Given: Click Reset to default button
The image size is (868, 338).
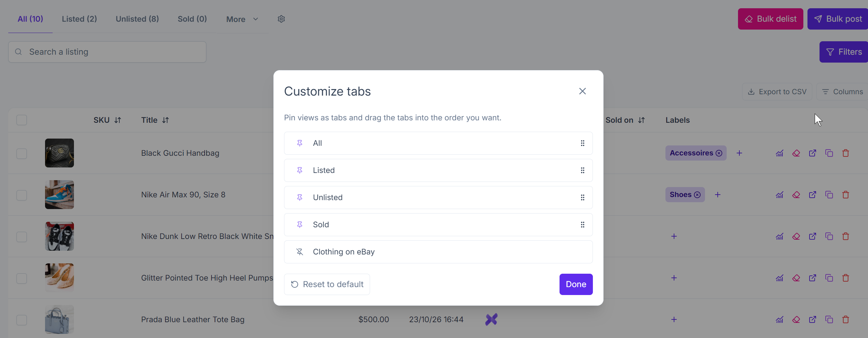Looking at the screenshot, I should pyautogui.click(x=327, y=284).
